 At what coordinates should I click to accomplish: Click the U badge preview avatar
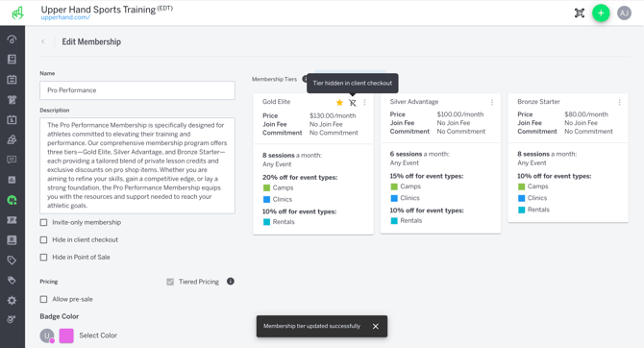tap(47, 336)
